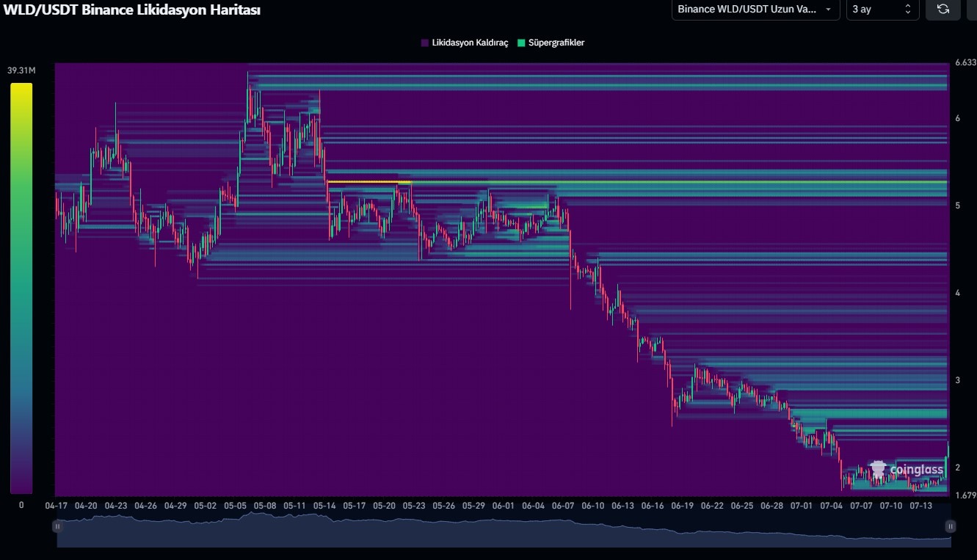Image resolution: width=977 pixels, height=560 pixels.
Task: Click the 1.679 price axis label
Action: 965,495
